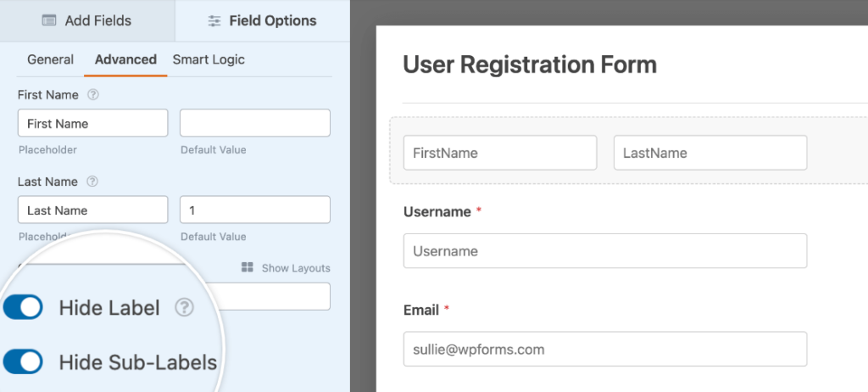Click the Last Name placeholder input
The image size is (868, 392).
click(93, 210)
